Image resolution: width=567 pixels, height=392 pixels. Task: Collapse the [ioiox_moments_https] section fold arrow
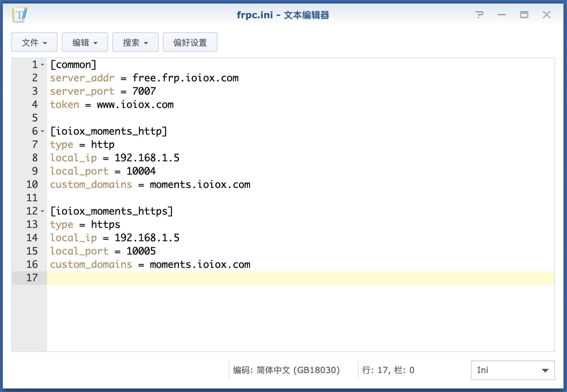(x=42, y=211)
